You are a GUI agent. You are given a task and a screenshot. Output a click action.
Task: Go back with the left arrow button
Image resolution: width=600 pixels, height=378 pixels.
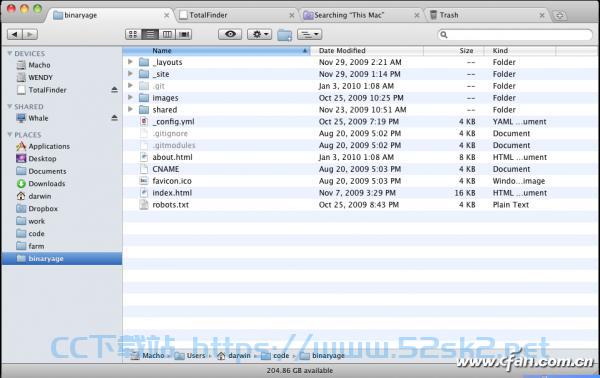coord(15,34)
